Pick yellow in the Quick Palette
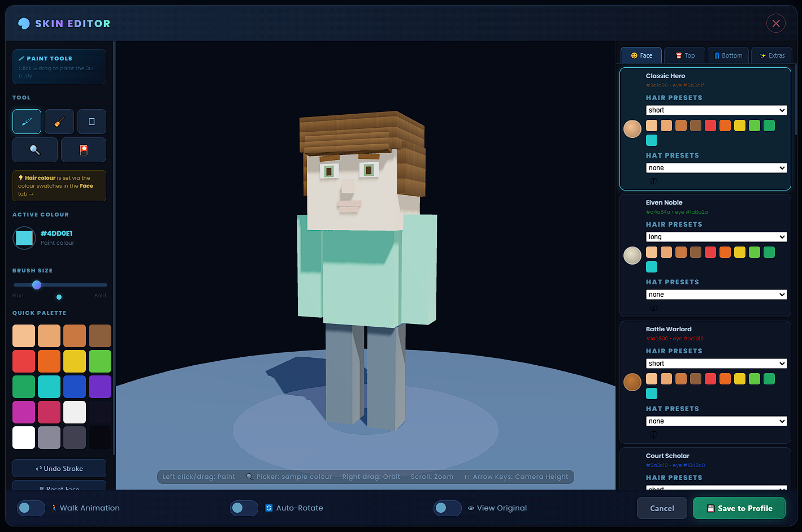This screenshot has height=532, width=802. pos(75,361)
